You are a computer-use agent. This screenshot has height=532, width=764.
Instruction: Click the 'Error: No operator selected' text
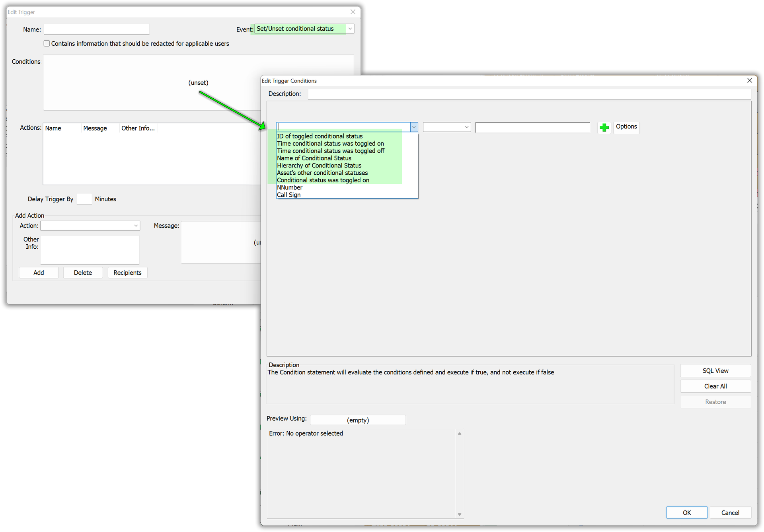pos(306,433)
